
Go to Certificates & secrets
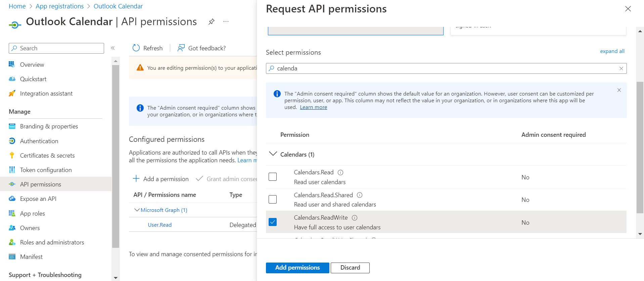click(47, 156)
